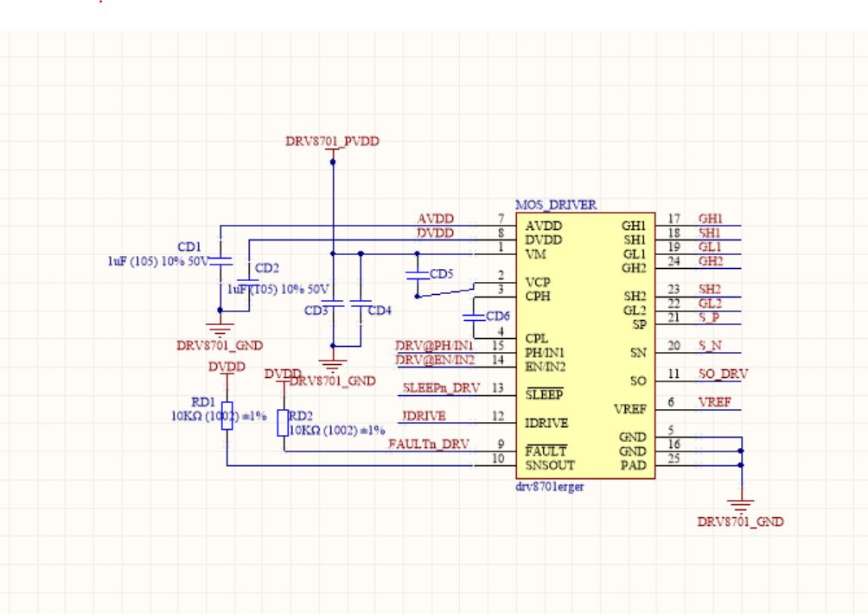868x614 pixels.
Task: Click the VCP pin name
Action: coord(538,282)
